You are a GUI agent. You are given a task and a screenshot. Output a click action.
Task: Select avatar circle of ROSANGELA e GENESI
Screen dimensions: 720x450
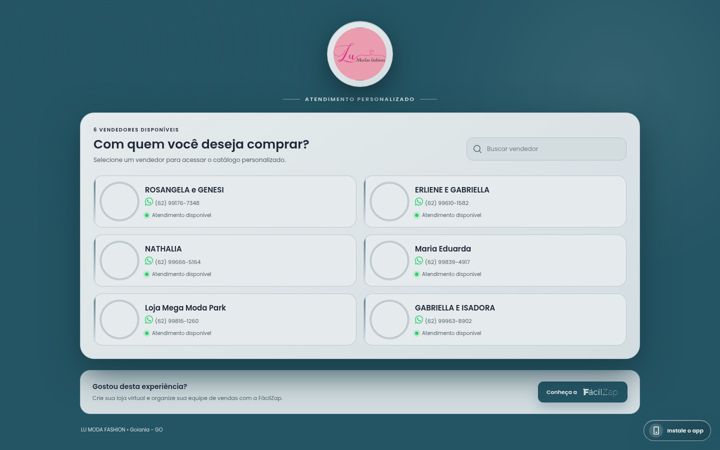tap(119, 202)
